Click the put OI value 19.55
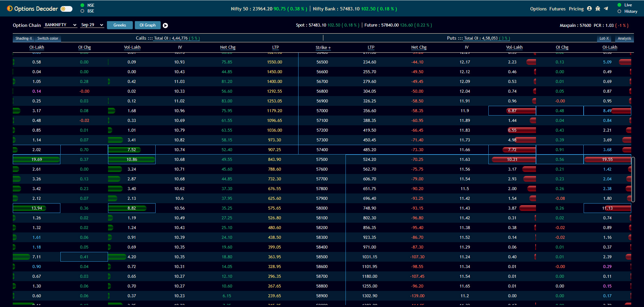This screenshot has width=644, height=307. (607, 160)
